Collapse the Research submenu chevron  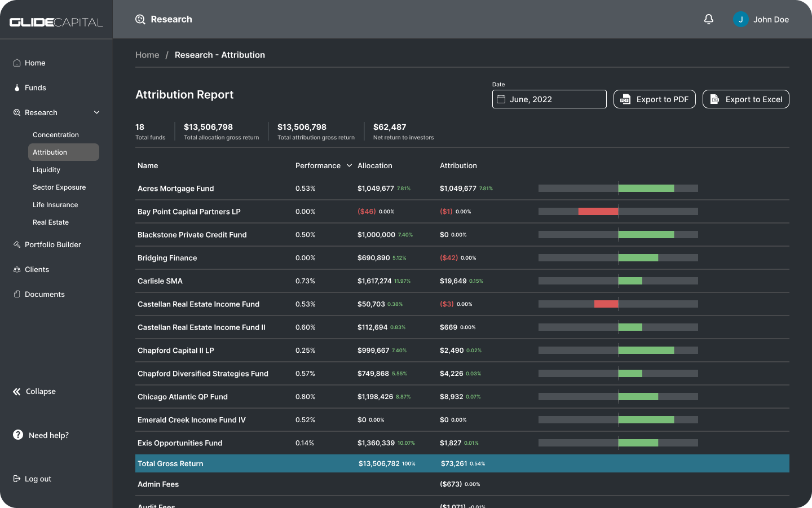(x=96, y=112)
